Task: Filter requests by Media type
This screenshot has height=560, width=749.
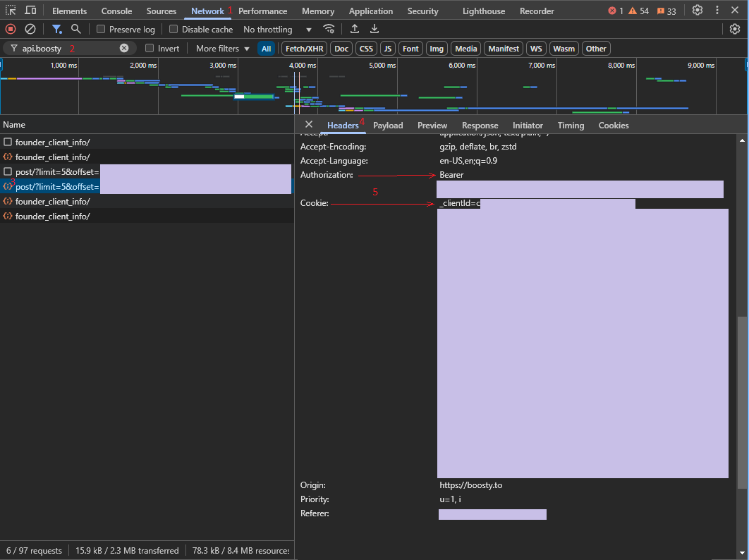Action: click(465, 48)
